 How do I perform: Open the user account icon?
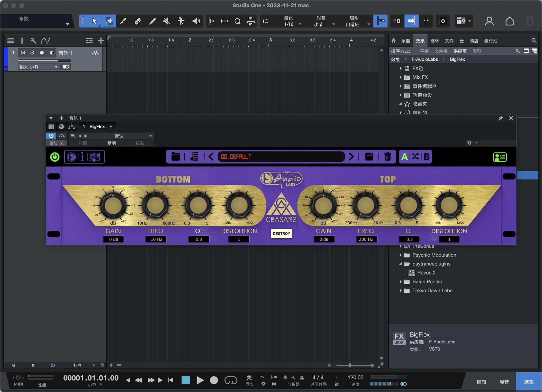coord(489,21)
